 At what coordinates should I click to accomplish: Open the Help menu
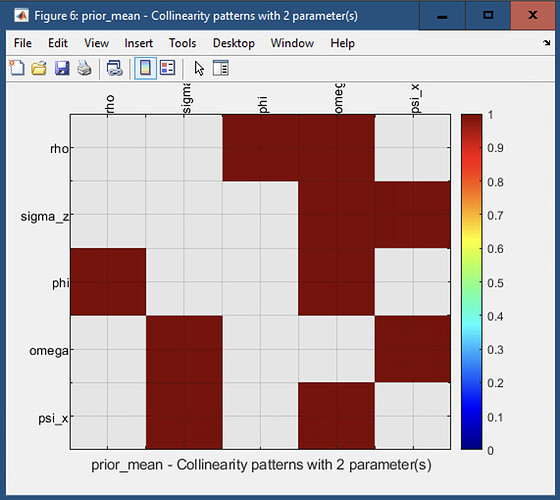[342, 43]
